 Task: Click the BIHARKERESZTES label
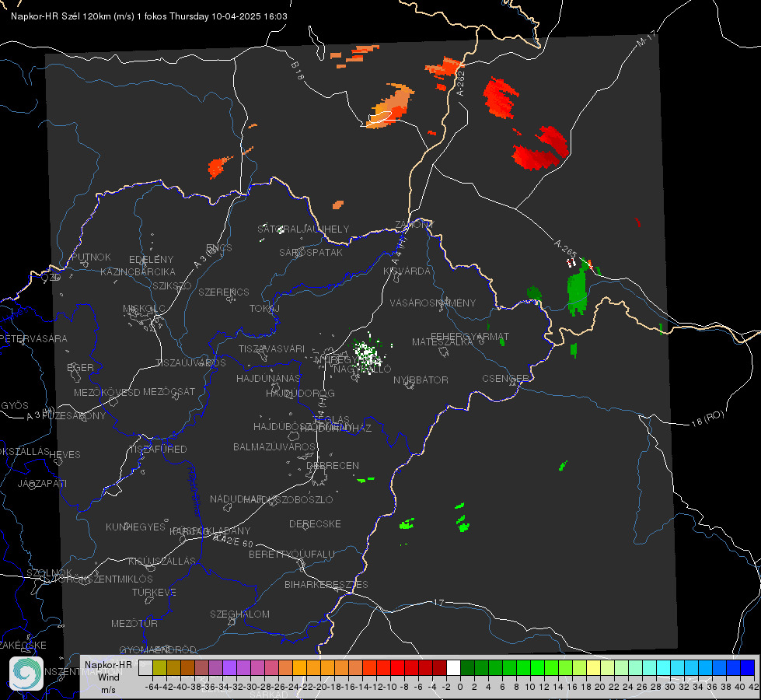[326, 584]
